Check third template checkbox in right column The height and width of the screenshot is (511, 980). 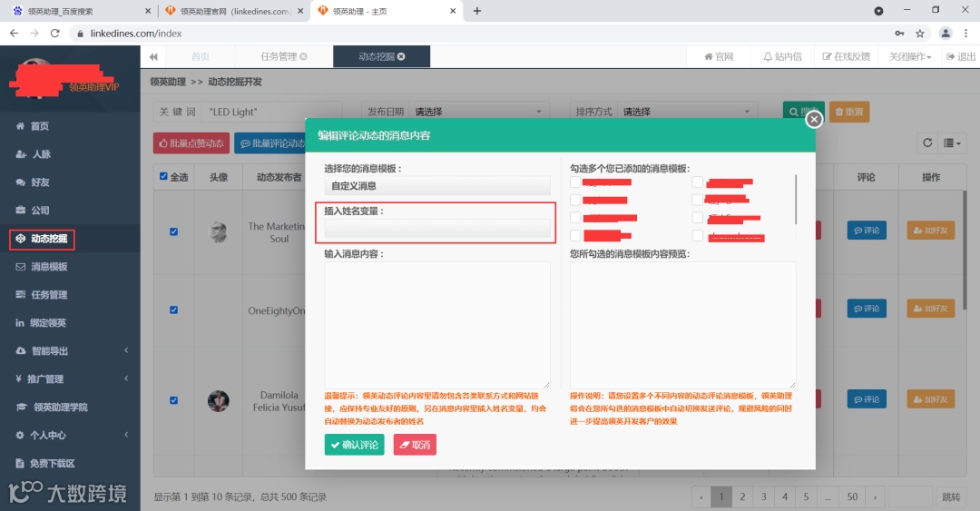(x=698, y=218)
